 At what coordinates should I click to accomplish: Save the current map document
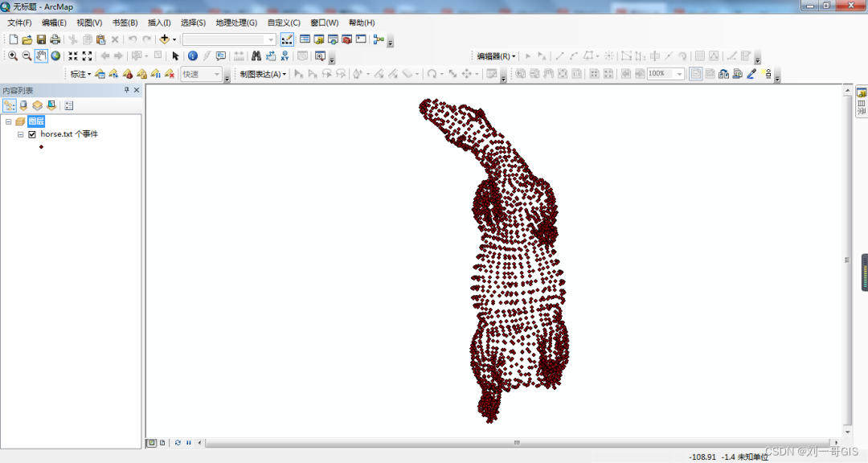(x=40, y=39)
